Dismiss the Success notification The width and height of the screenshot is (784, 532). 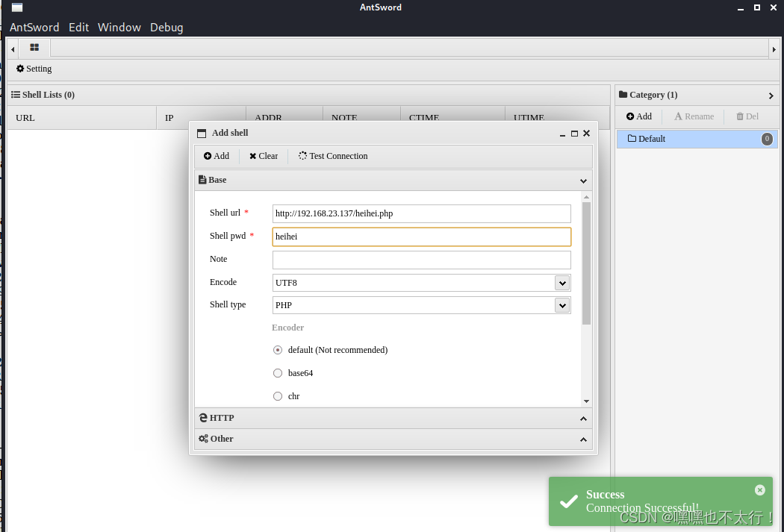[x=759, y=490]
